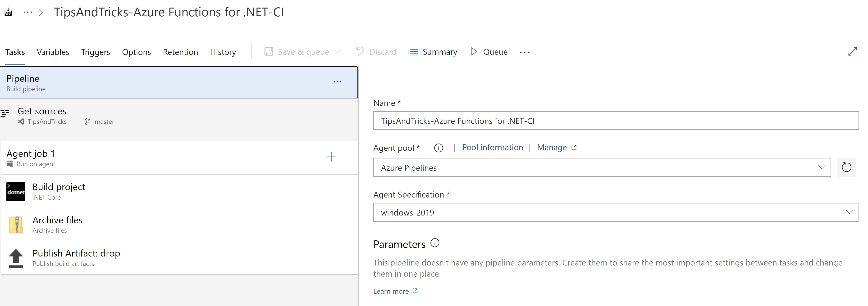Click the Discard button label
868x306 pixels.
tap(383, 52)
